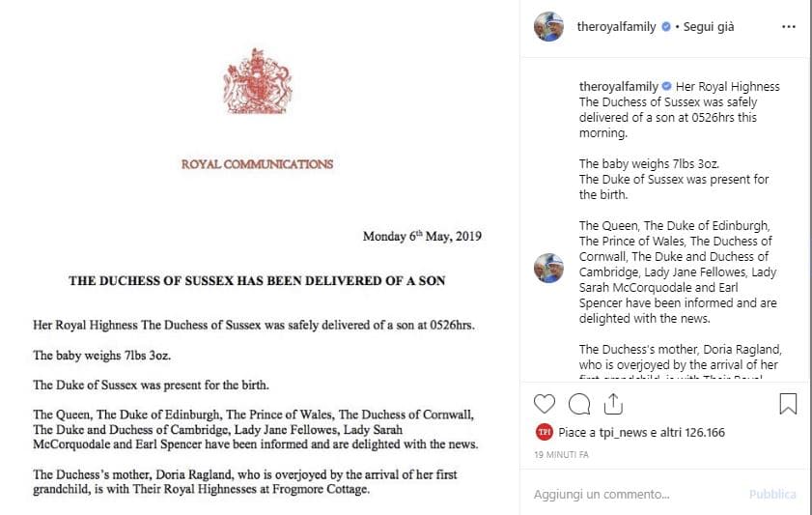Show the "altri 126.166" likes list
This screenshot has width=812, height=515.
tap(697, 432)
